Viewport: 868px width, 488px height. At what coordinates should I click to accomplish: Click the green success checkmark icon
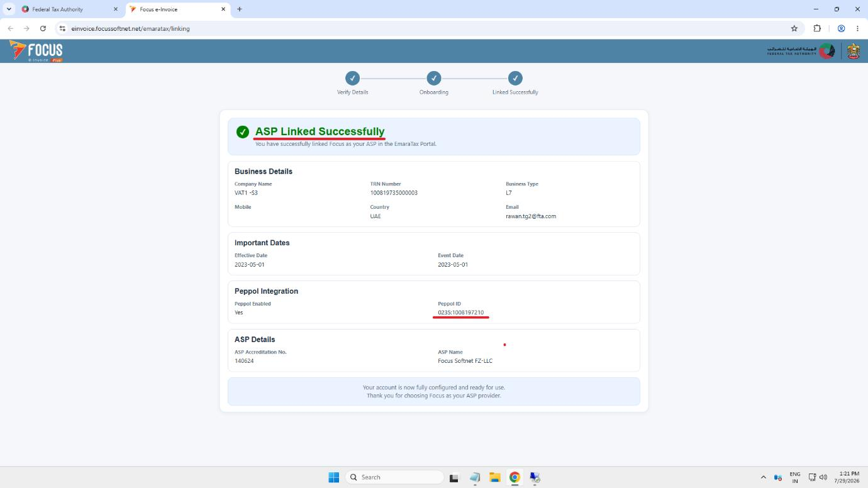pyautogui.click(x=243, y=132)
